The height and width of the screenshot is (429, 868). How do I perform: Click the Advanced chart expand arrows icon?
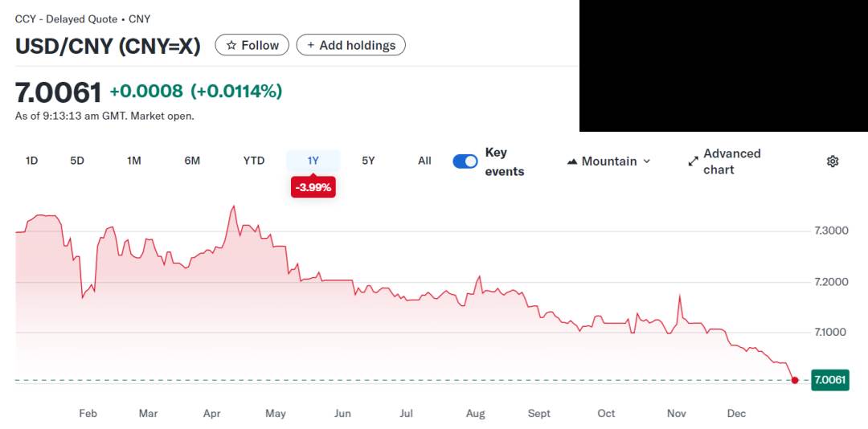693,161
